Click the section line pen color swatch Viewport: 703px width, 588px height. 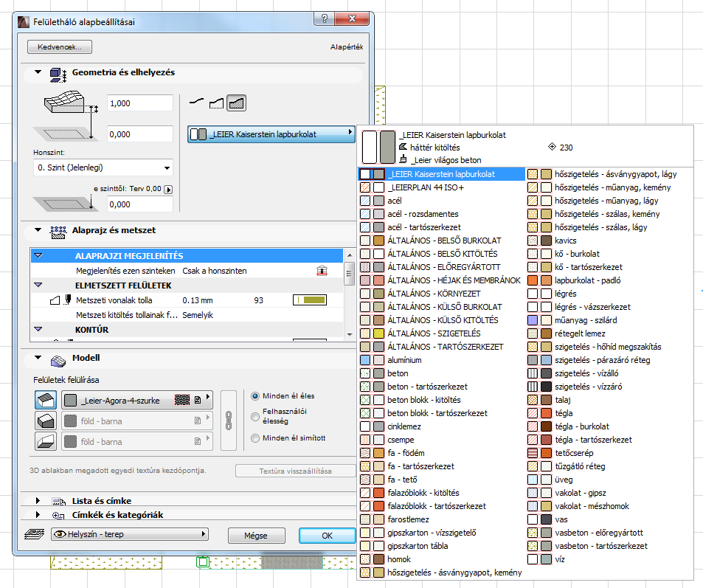[x=309, y=301]
